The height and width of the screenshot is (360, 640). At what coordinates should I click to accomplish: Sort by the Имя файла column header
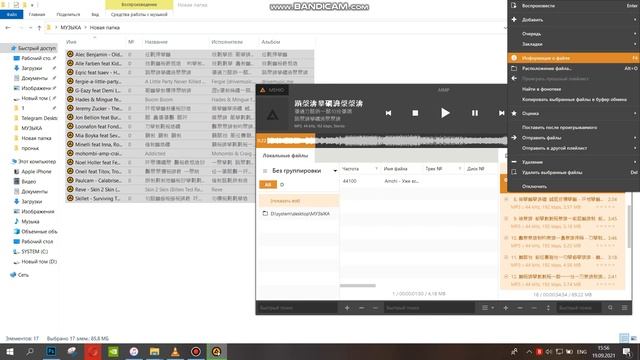click(x=396, y=169)
